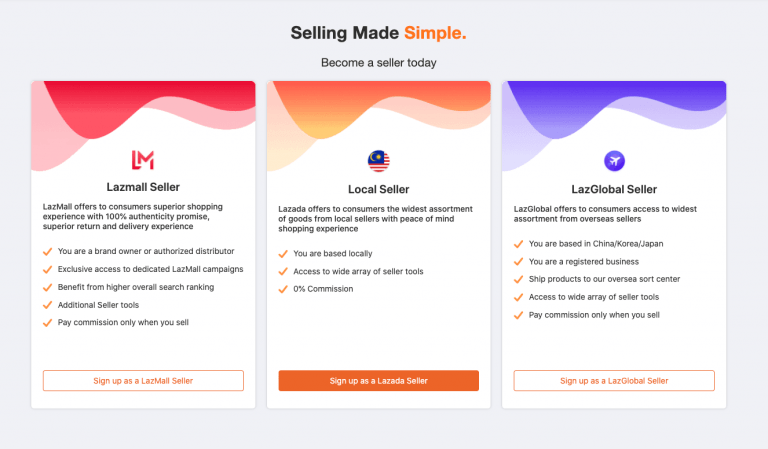Click the red LazMall LM logo icon
Screen dimensions: 768x449
143,160
